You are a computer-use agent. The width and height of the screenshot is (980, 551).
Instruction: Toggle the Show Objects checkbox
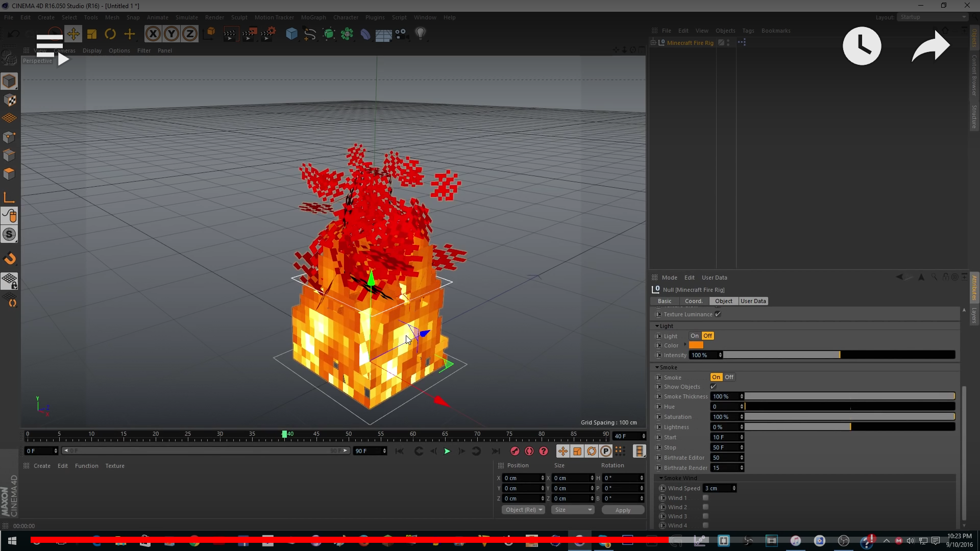714,387
